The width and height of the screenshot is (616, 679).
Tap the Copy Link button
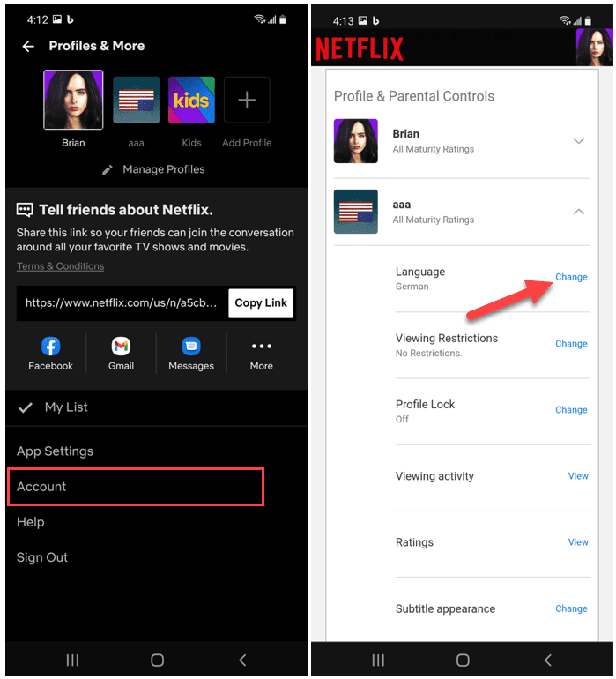click(x=261, y=303)
